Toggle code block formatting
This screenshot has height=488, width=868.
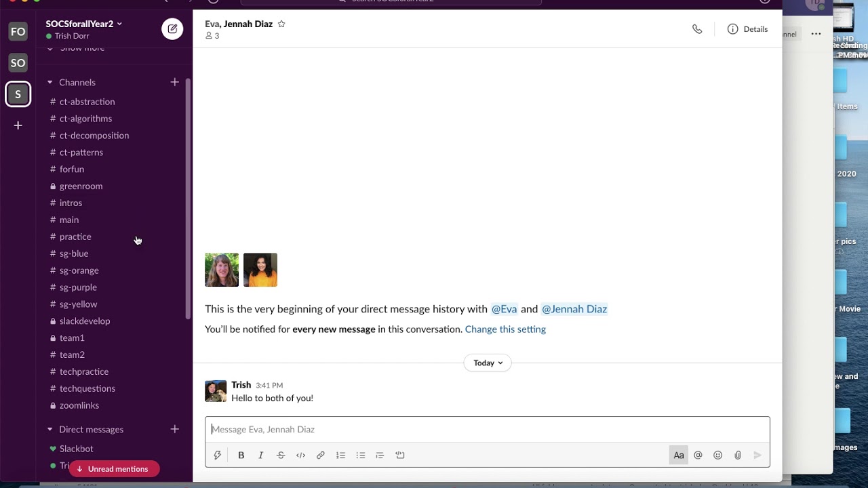point(400,455)
